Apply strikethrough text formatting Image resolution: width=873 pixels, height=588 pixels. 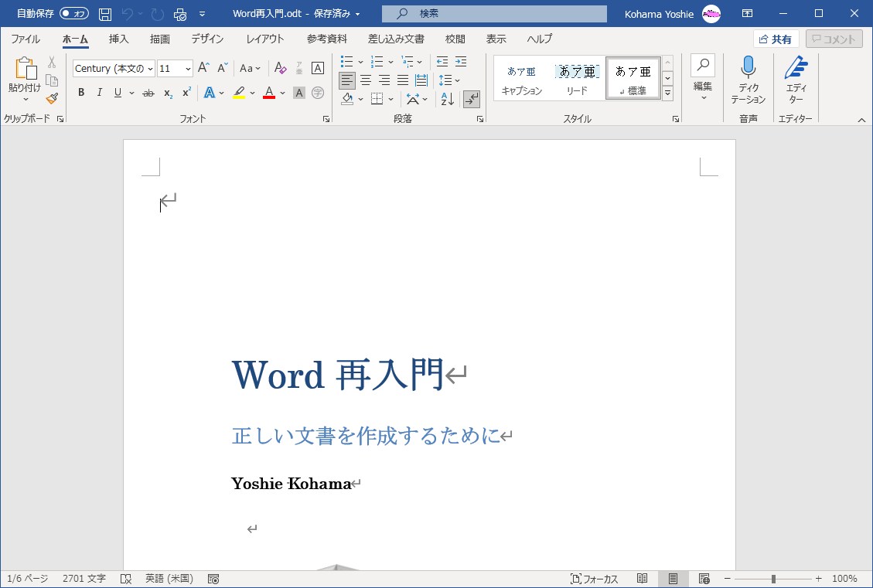(148, 93)
